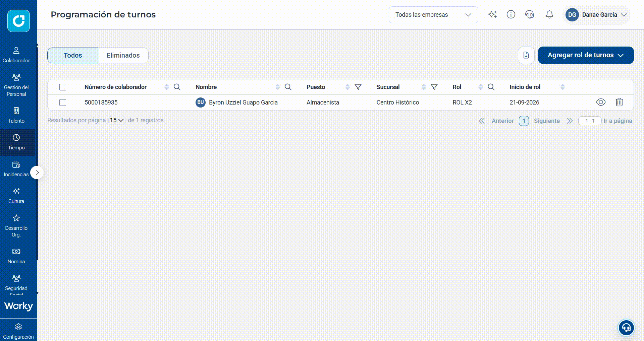
Task: Expand the sidebar with the arrow toggle
Action: 37,173
